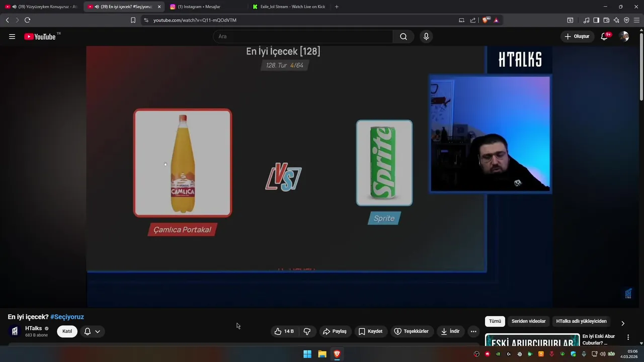Toggle the browser sidebar panel

596,20
